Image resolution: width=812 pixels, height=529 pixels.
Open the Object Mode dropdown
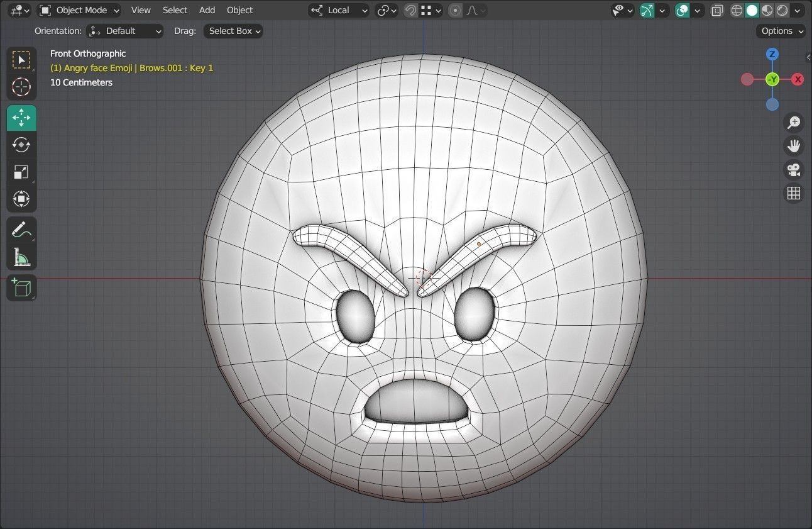coord(78,10)
